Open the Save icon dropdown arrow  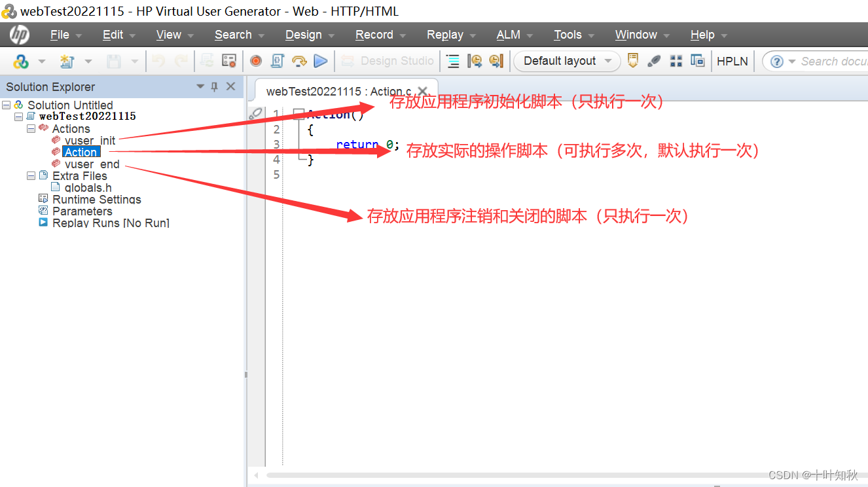pos(134,62)
